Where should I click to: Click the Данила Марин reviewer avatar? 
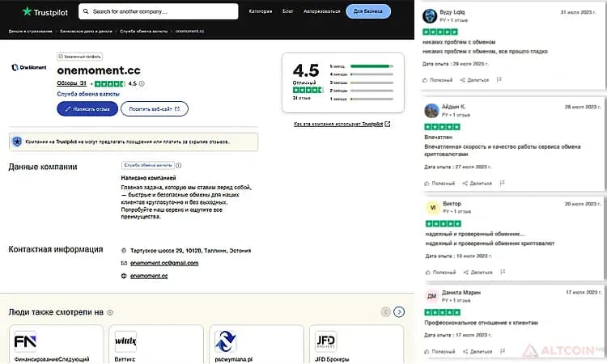click(x=432, y=296)
